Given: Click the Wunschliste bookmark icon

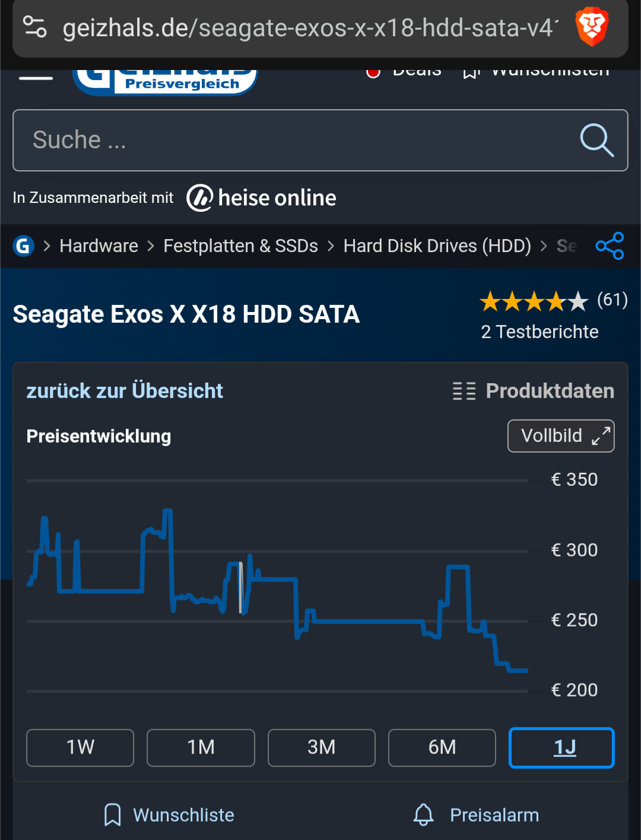Looking at the screenshot, I should pyautogui.click(x=112, y=814).
